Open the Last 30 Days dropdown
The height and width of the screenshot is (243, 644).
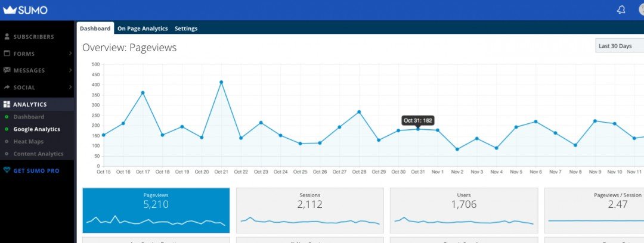coord(620,46)
